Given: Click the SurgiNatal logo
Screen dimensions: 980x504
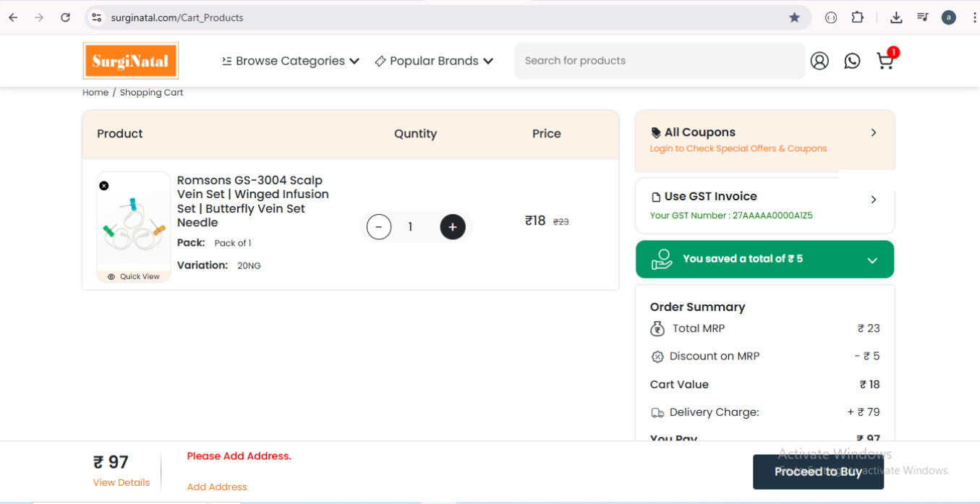Looking at the screenshot, I should click(131, 61).
